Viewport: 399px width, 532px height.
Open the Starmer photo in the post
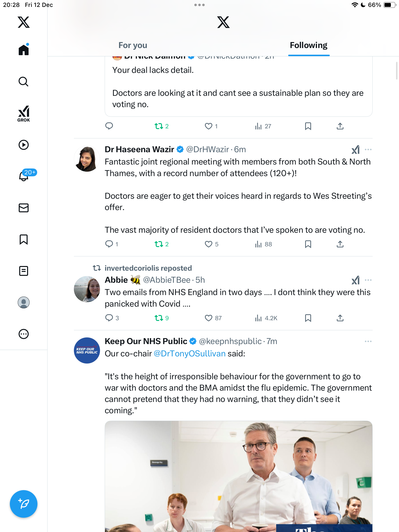238,476
